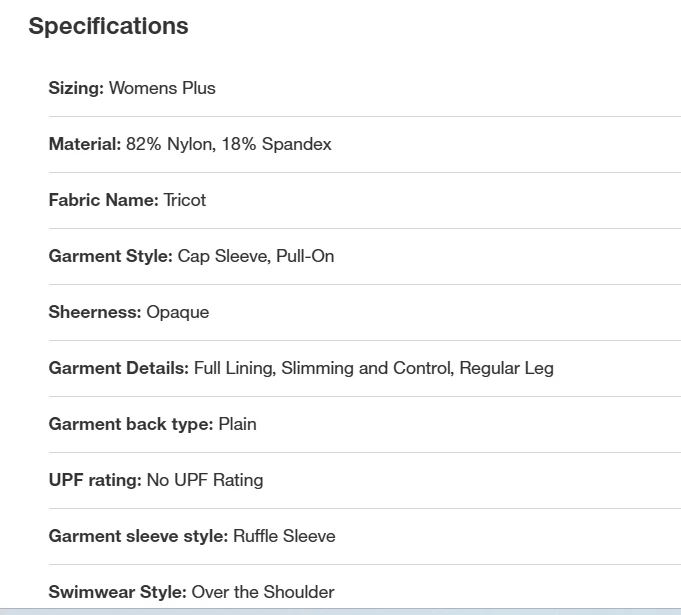Select the Womens Plus sizing value
This screenshot has height=615, width=681.
[x=162, y=88]
